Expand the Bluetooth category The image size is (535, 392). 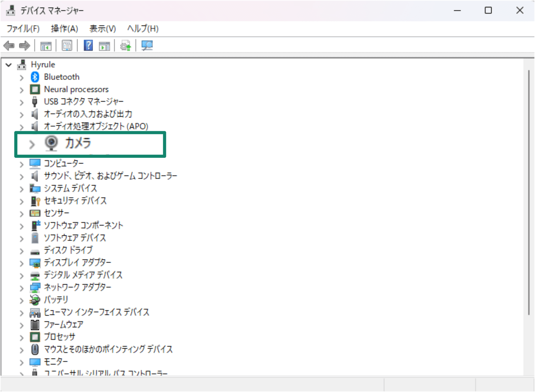[x=21, y=77]
